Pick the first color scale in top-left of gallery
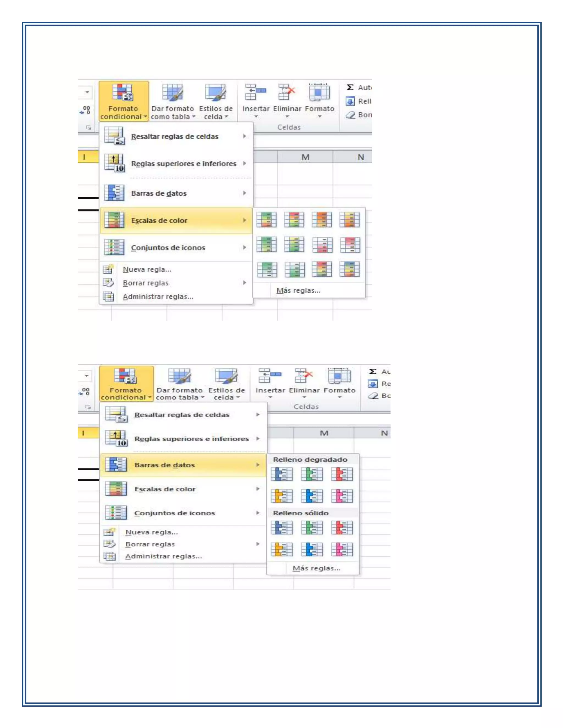 click(x=266, y=220)
